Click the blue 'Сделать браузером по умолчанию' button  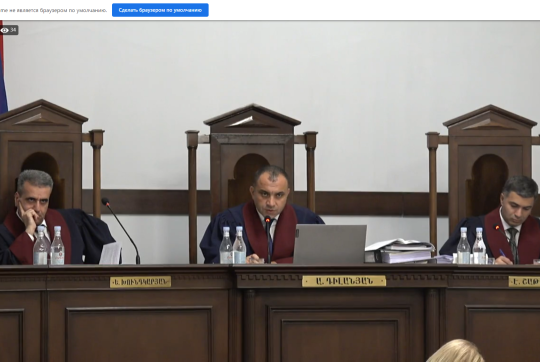tap(160, 10)
